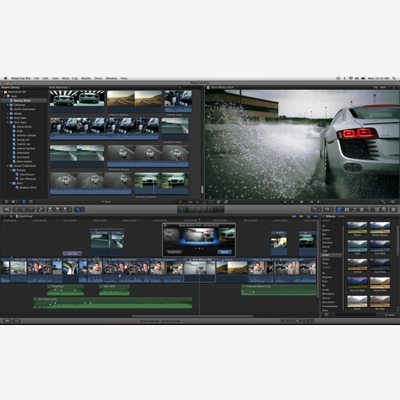Go back in timeline history arrow

tap(5, 216)
